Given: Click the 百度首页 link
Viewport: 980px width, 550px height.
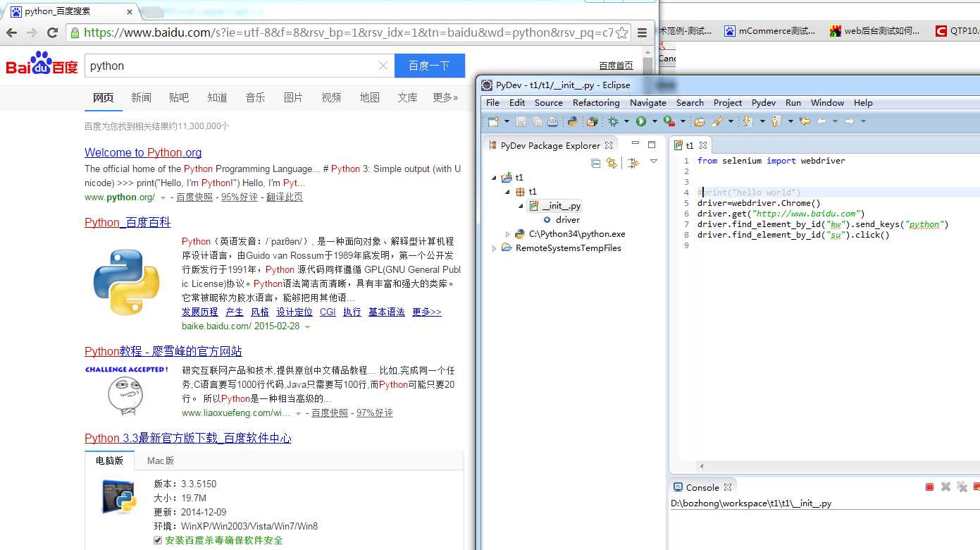Looking at the screenshot, I should pyautogui.click(x=616, y=66).
